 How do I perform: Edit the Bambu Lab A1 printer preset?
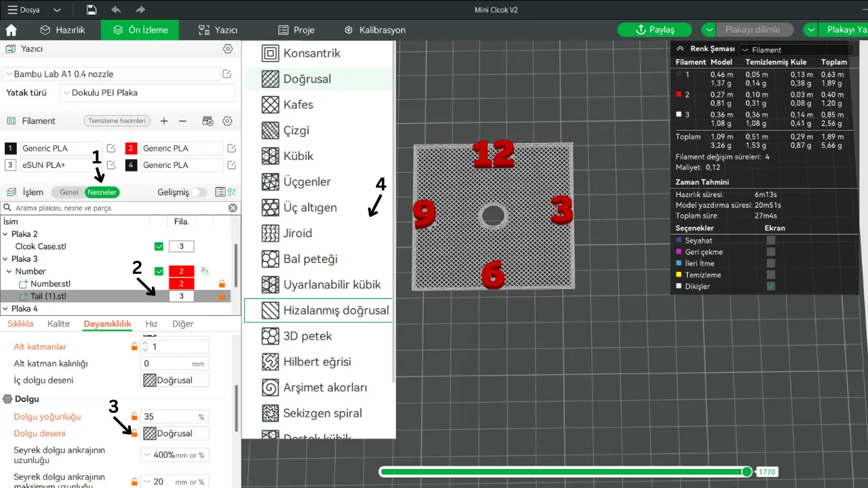227,74
